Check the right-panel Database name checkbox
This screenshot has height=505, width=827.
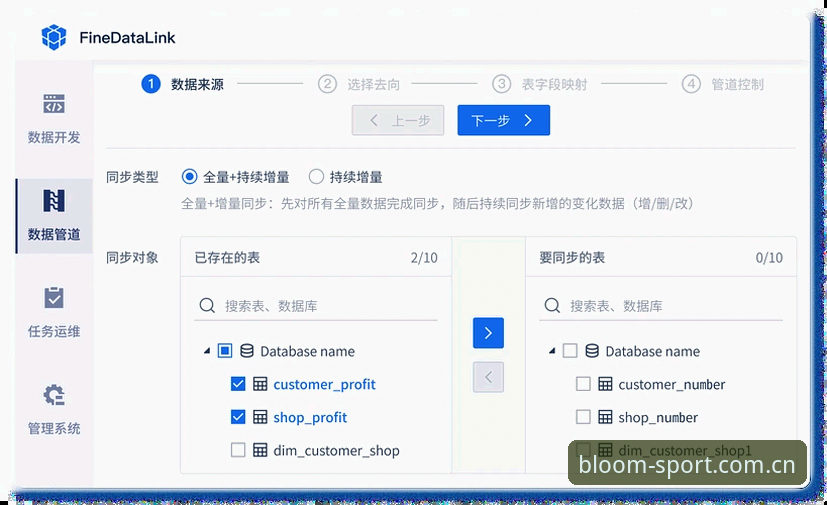point(570,351)
